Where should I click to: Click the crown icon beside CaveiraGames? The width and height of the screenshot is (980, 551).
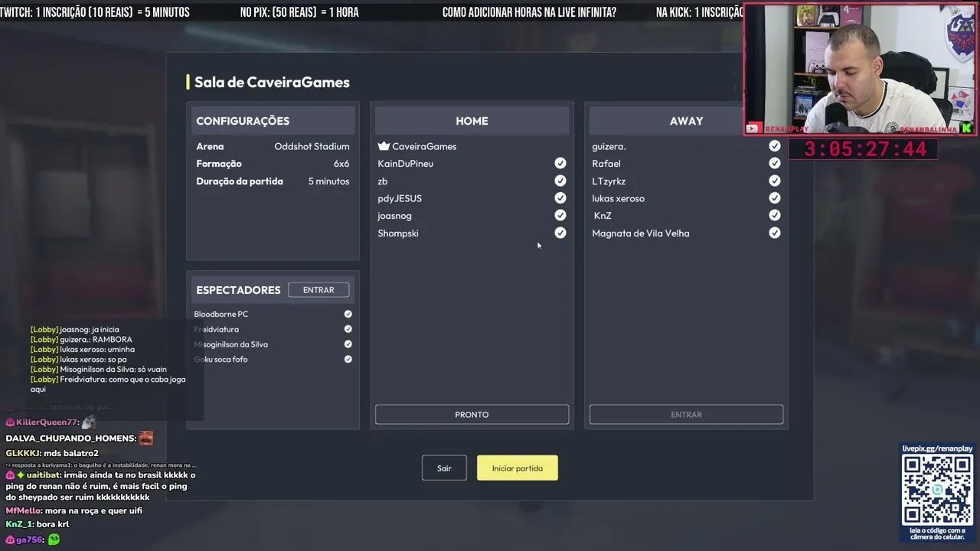[x=384, y=146]
